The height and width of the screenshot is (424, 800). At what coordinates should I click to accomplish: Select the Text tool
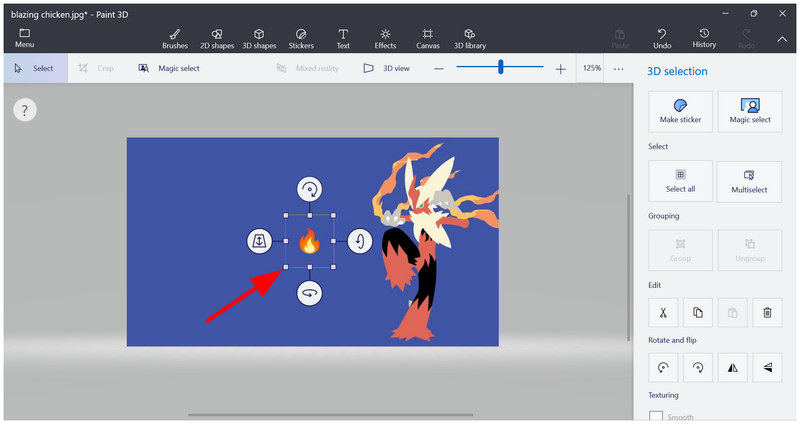[343, 39]
